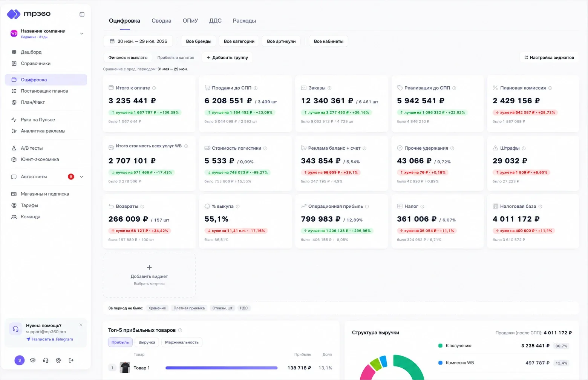Open Юнит-экономика in the sidebar
Screen dimensions: 588x380
(x=46, y=159)
